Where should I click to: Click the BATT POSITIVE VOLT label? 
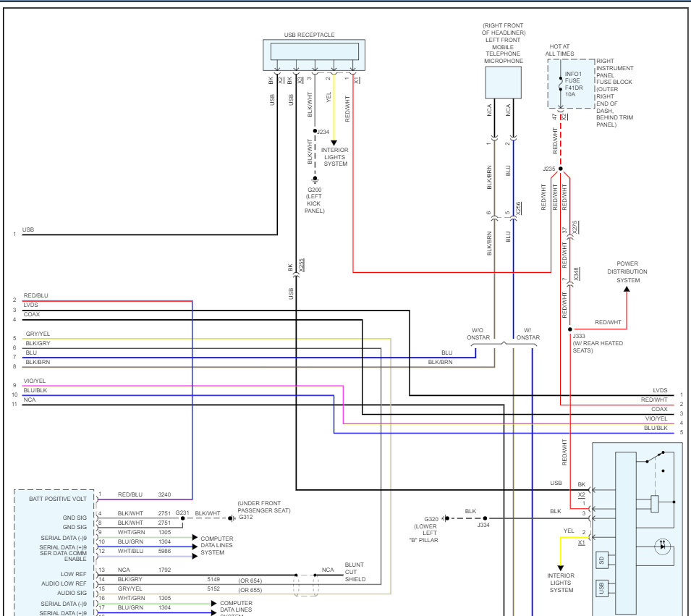point(58,499)
